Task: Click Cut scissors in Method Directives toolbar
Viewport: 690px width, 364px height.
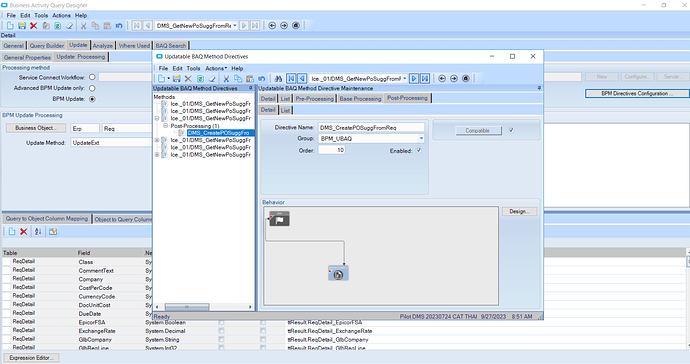Action: coord(226,78)
